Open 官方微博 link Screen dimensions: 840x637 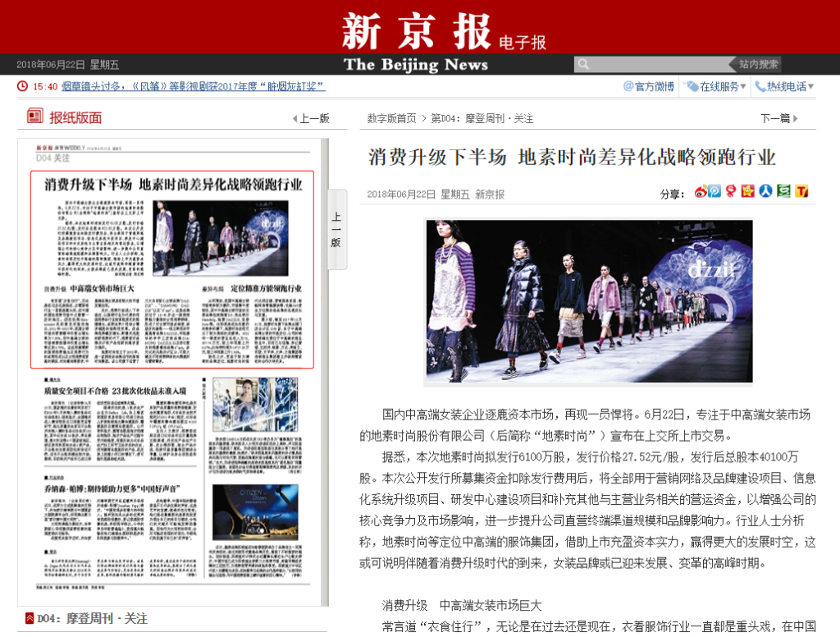pos(649,86)
